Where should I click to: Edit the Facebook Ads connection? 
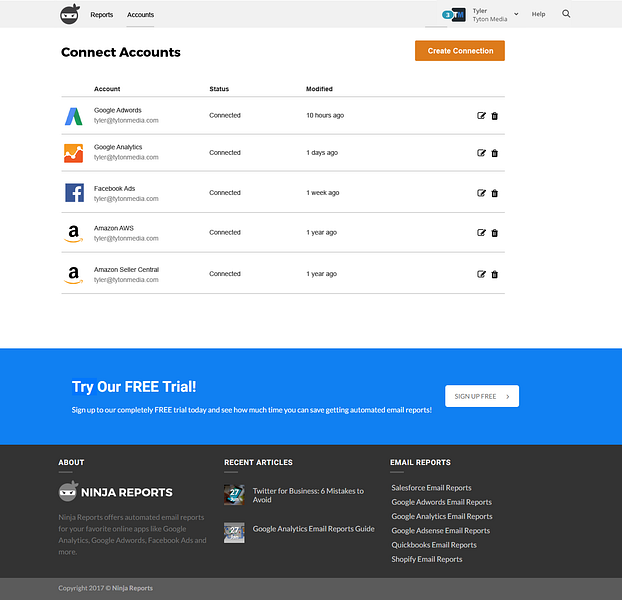[x=481, y=193]
